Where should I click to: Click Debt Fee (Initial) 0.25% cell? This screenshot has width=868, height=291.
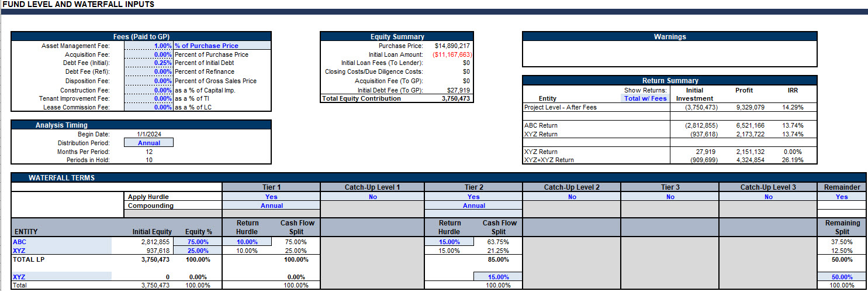pyautogui.click(x=148, y=63)
